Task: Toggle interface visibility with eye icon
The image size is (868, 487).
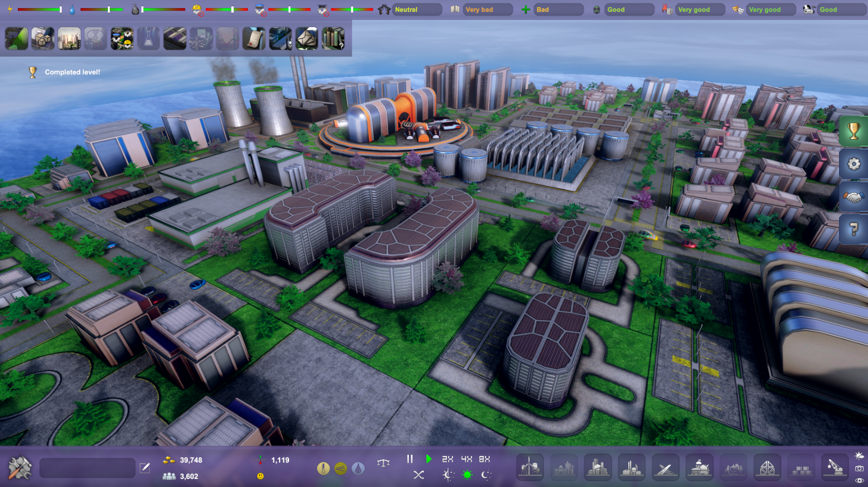Action: [859, 481]
